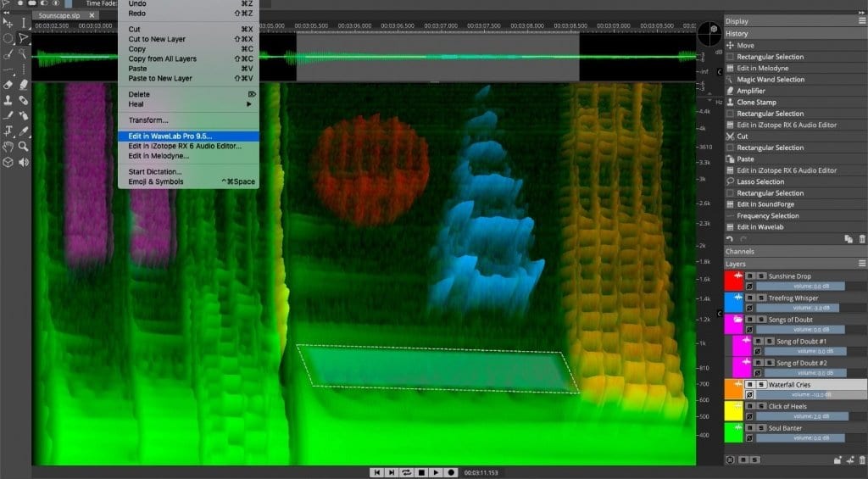
Task: Select the Eraser tool
Action: [8, 86]
